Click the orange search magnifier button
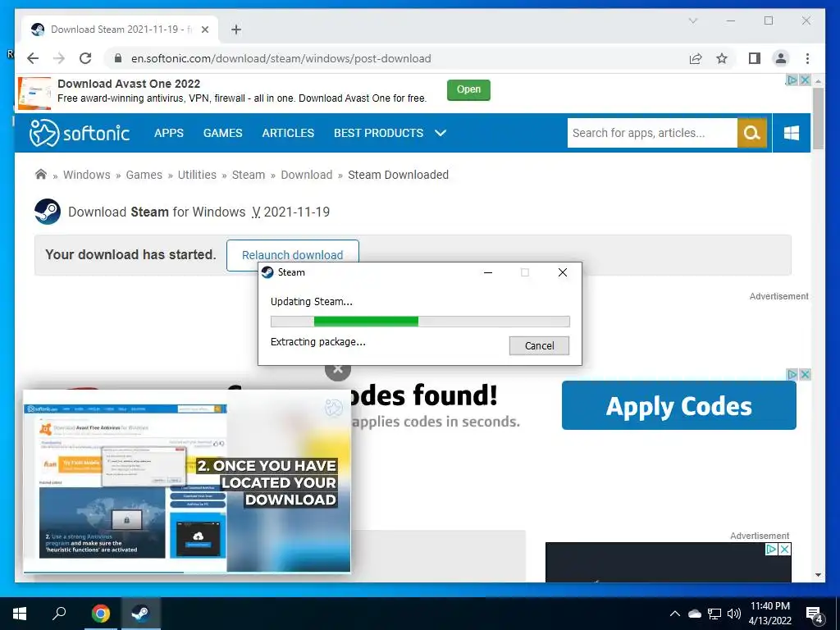 (x=752, y=133)
